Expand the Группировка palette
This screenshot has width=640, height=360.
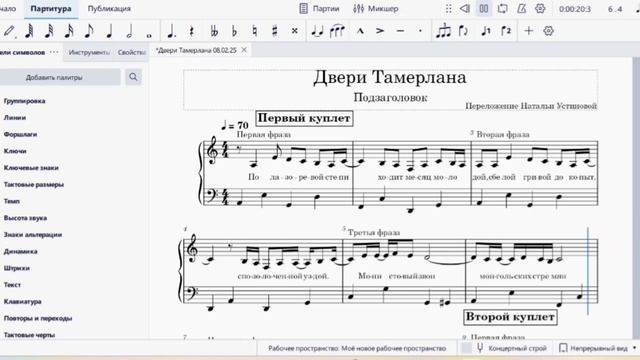24,101
